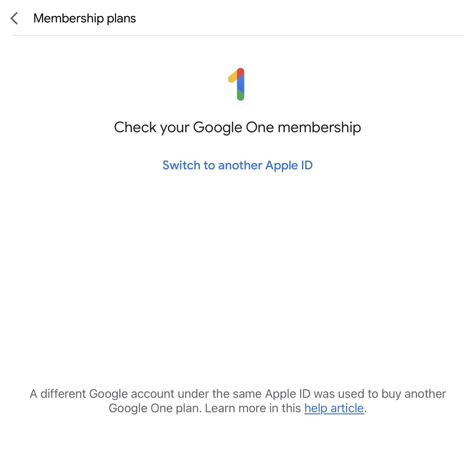Click the word 'membership' in the main heading
The width and height of the screenshot is (476, 450).
point(319,127)
